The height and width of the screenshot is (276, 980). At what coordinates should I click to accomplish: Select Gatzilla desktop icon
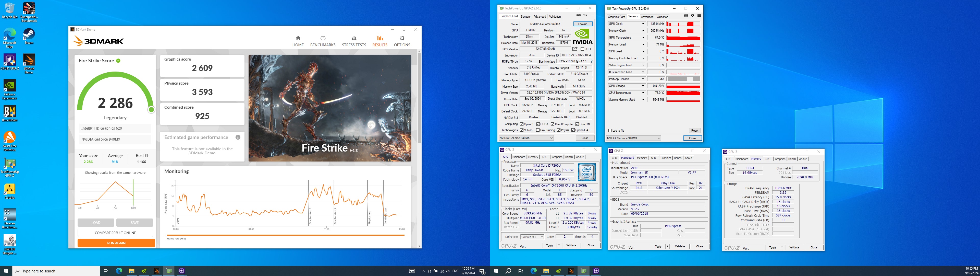click(9, 191)
